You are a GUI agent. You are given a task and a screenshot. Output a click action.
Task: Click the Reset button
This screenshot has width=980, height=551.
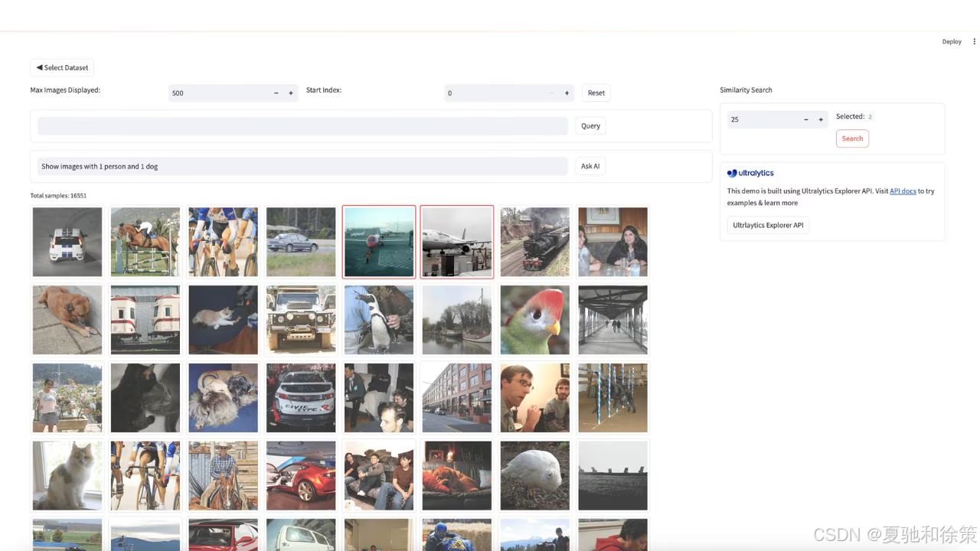click(x=596, y=93)
